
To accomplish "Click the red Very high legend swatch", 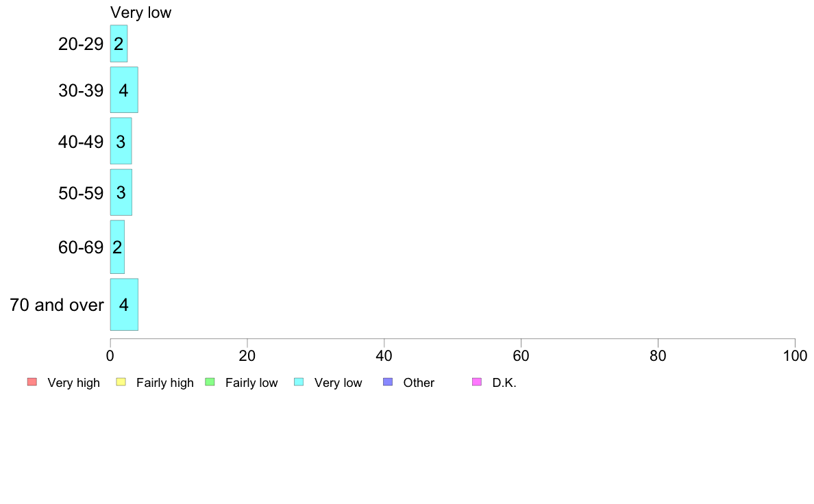I will tap(32, 382).
